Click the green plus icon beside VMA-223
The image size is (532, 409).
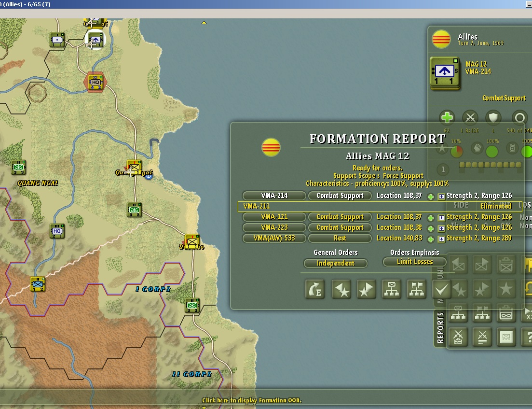[x=431, y=228]
